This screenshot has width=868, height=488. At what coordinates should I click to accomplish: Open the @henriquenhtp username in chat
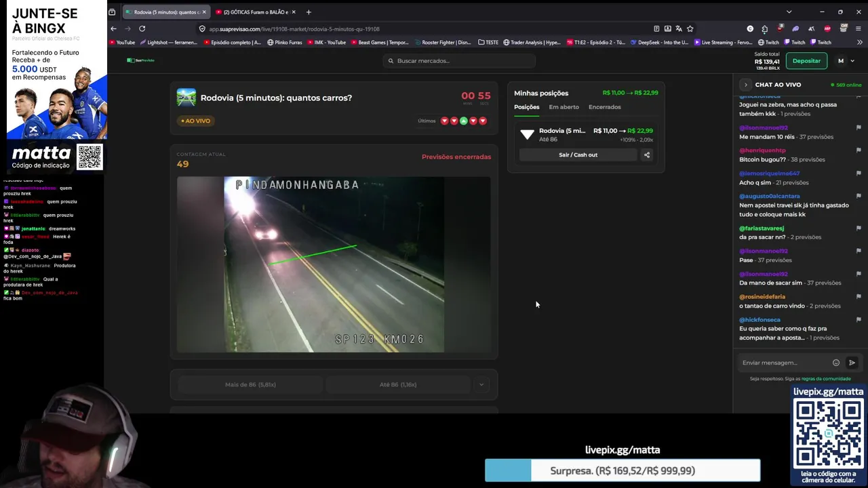point(762,150)
